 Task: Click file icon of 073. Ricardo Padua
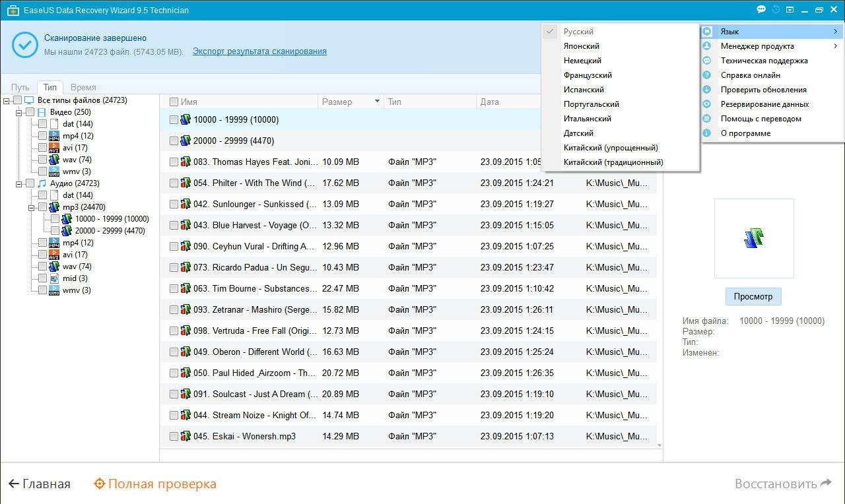(186, 267)
